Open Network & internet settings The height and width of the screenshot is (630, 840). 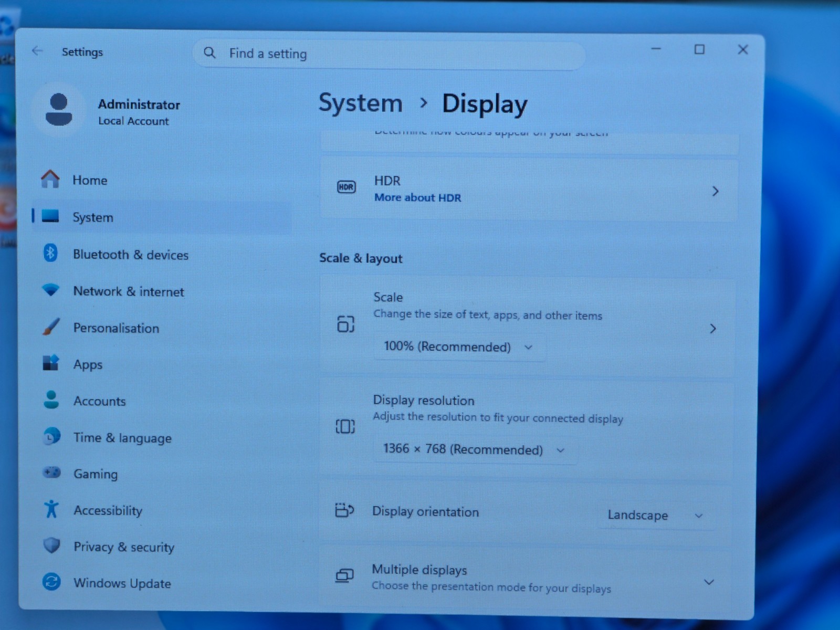click(160, 291)
